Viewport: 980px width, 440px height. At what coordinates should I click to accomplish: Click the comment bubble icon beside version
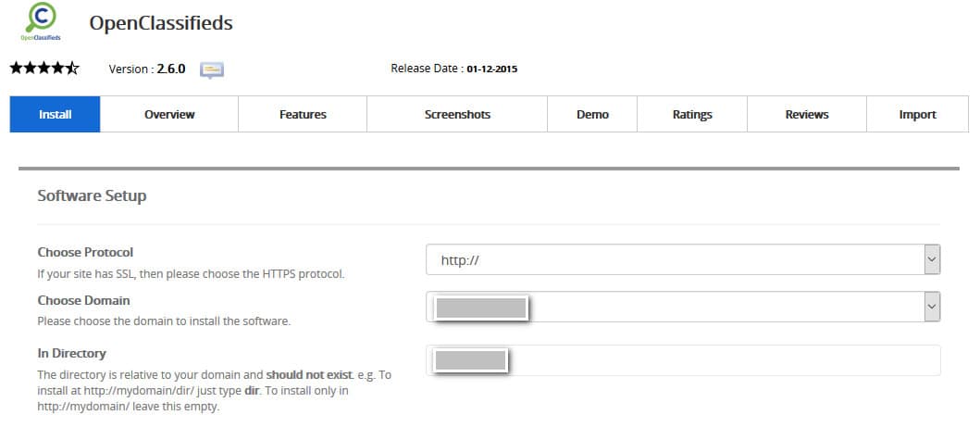pyautogui.click(x=212, y=69)
